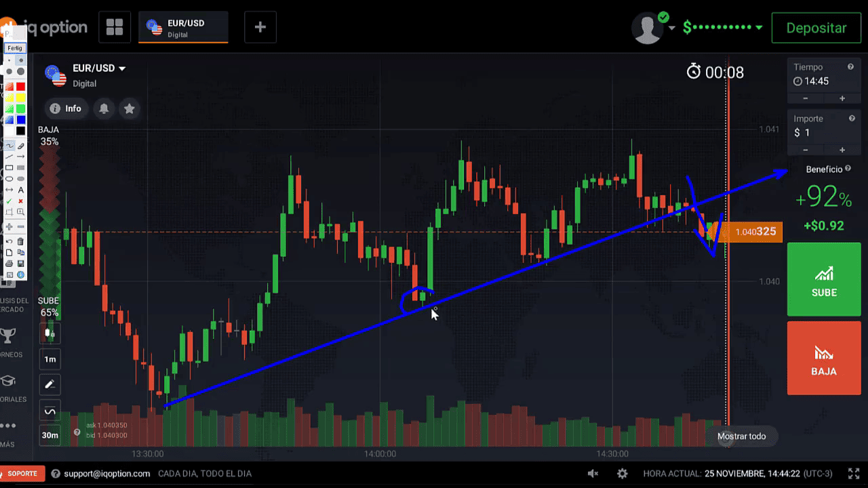Select the filled ellipse tool
Viewport: 868px width, 488px height.
(x=21, y=179)
